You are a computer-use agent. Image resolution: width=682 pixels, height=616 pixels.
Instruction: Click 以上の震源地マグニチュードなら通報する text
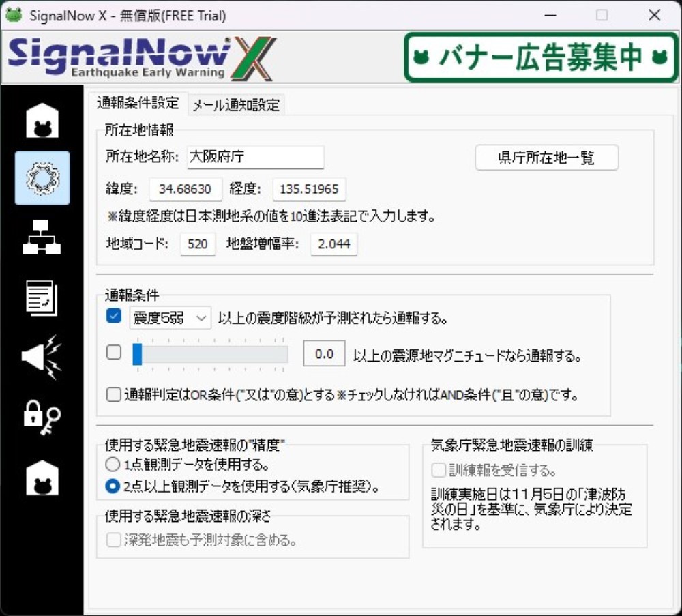click(467, 356)
